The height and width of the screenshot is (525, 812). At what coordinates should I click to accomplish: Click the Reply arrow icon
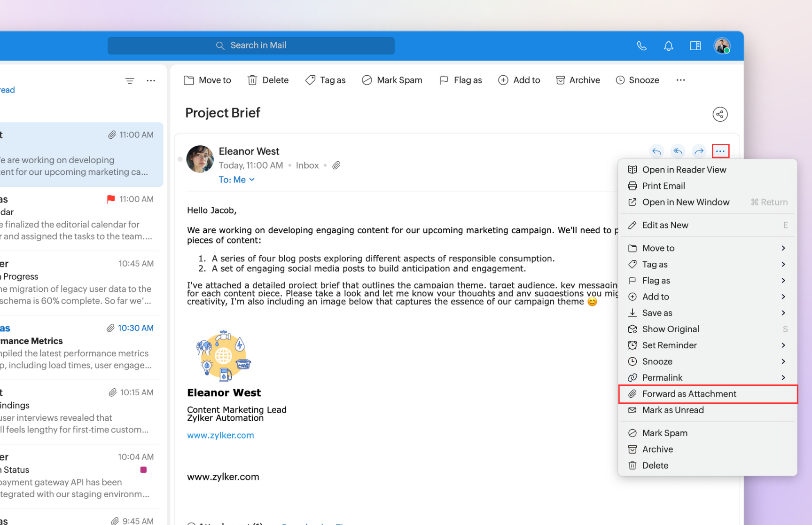pos(656,151)
